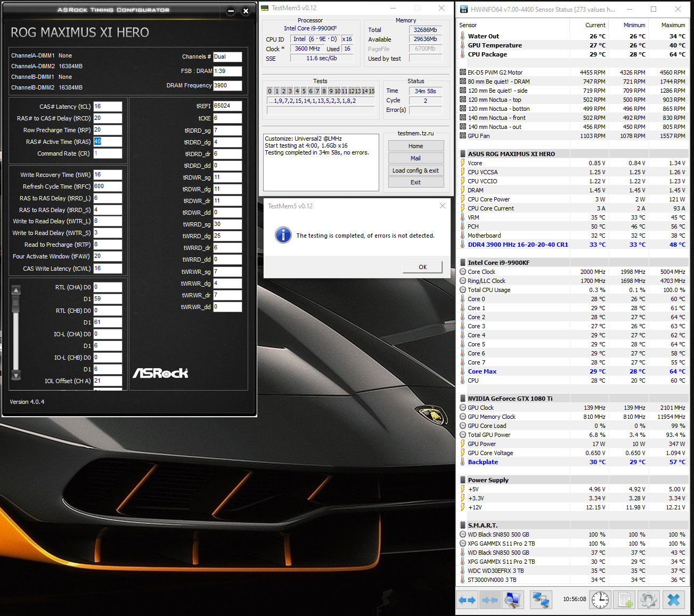Click the shrink layout arrows icon in HWiNFO toolbar
This screenshot has height=616, width=694.
tap(489, 600)
